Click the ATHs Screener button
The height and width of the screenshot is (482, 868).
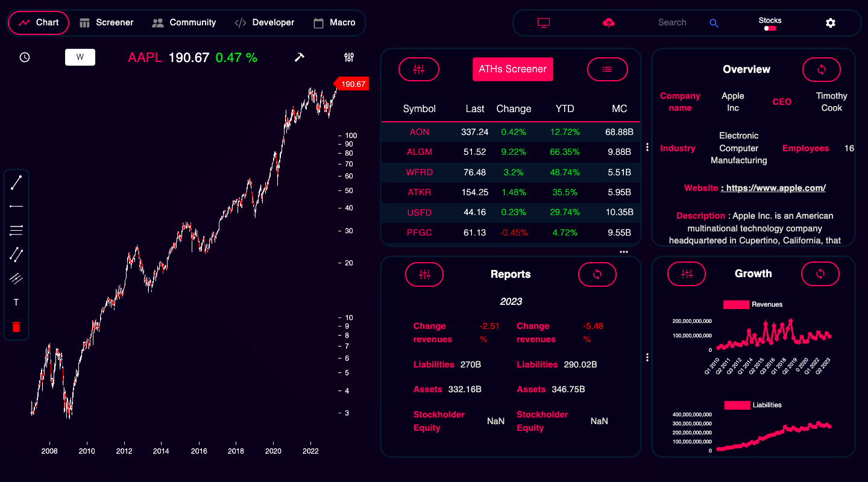pyautogui.click(x=512, y=69)
